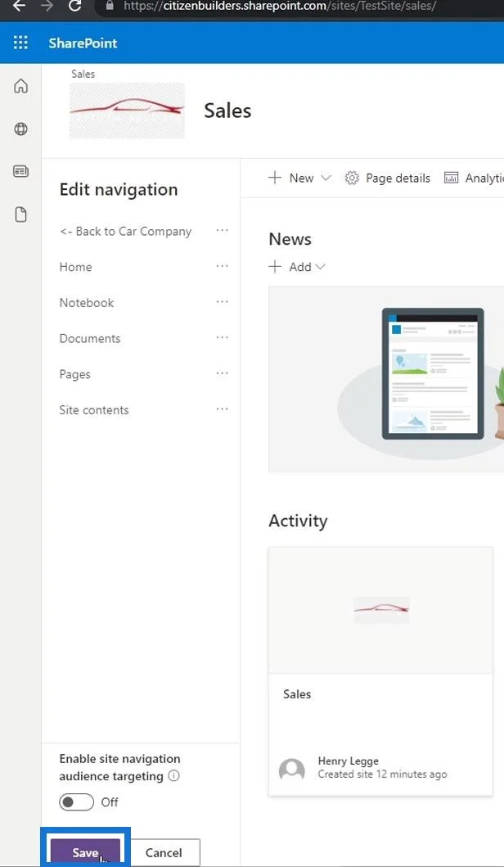Open the SharePoint app launcher waffle icon
The image size is (504, 867).
point(20,43)
